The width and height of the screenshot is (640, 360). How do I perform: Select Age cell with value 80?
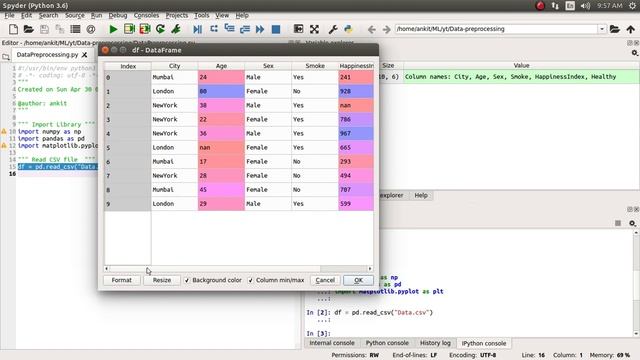coord(221,91)
